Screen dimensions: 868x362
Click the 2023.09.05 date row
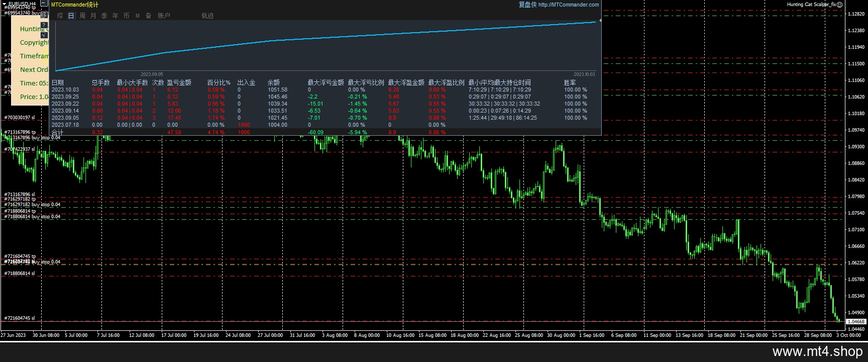(65, 118)
